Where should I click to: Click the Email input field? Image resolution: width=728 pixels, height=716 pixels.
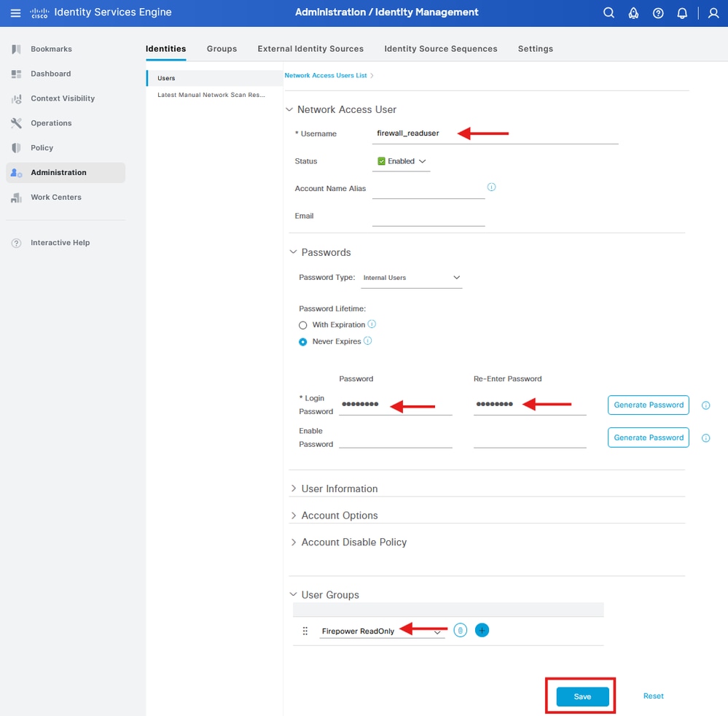point(428,217)
